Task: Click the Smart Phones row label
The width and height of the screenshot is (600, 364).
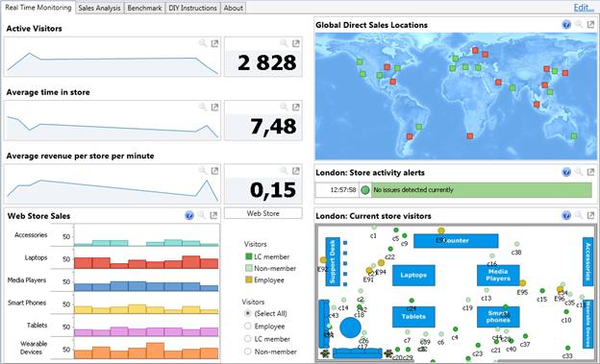Action: [27, 303]
